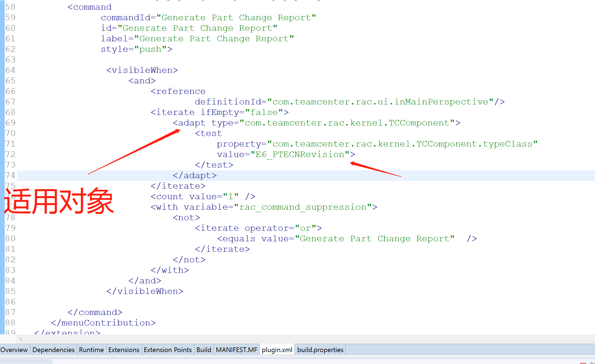Open the MANIFEST.MF tab
The width and height of the screenshot is (595, 364).
click(236, 350)
